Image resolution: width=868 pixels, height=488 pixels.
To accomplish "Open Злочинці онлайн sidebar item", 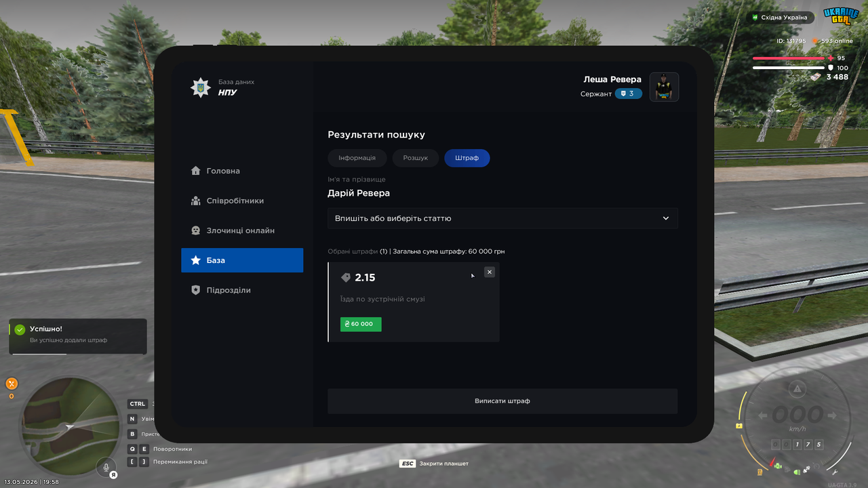I will pos(242,230).
